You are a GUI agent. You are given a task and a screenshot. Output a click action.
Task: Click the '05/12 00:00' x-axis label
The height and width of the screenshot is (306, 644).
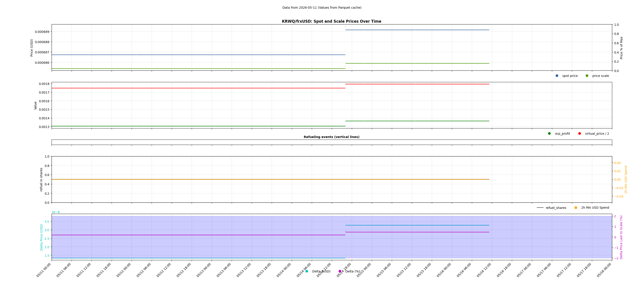click(124, 270)
